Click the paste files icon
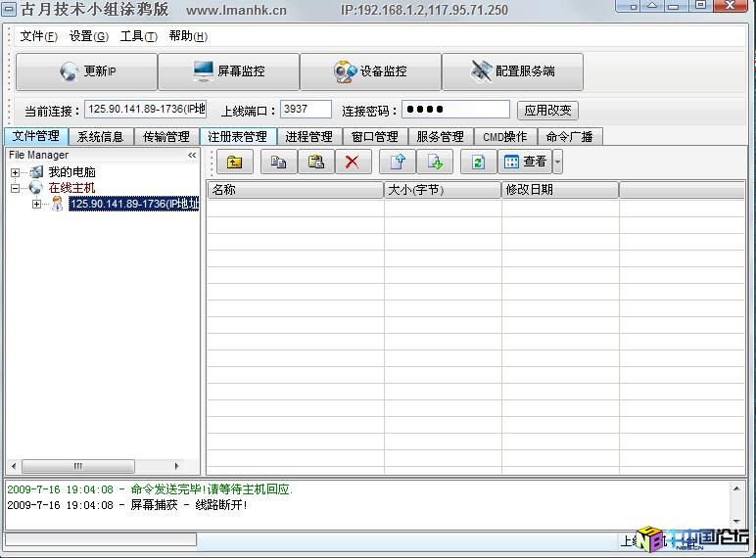 [315, 163]
